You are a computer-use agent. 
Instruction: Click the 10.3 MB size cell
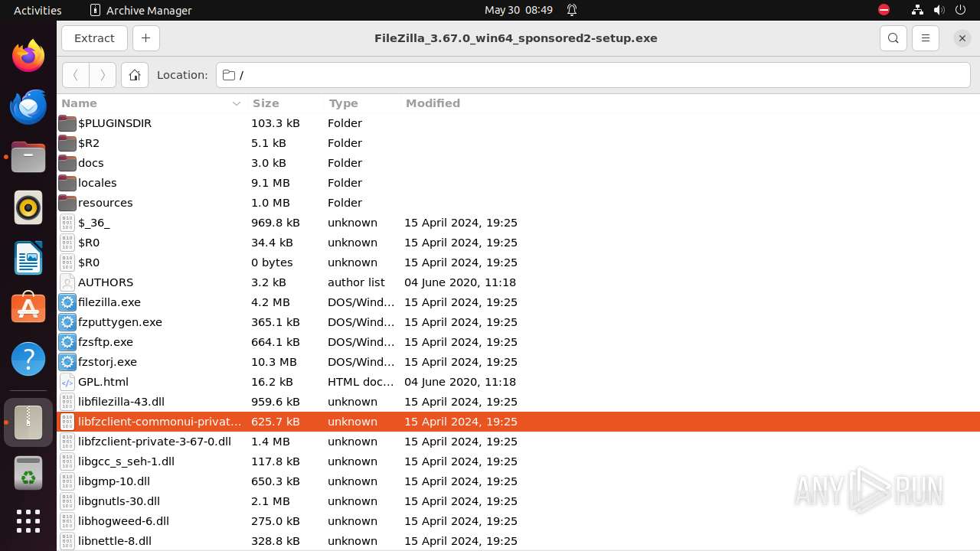tap(273, 362)
